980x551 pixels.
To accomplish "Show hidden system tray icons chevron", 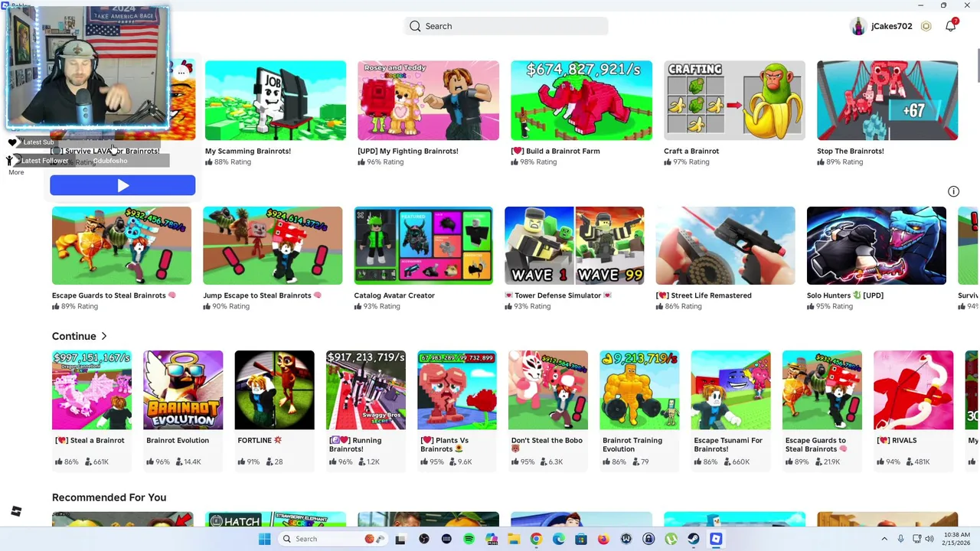I will coord(884,539).
